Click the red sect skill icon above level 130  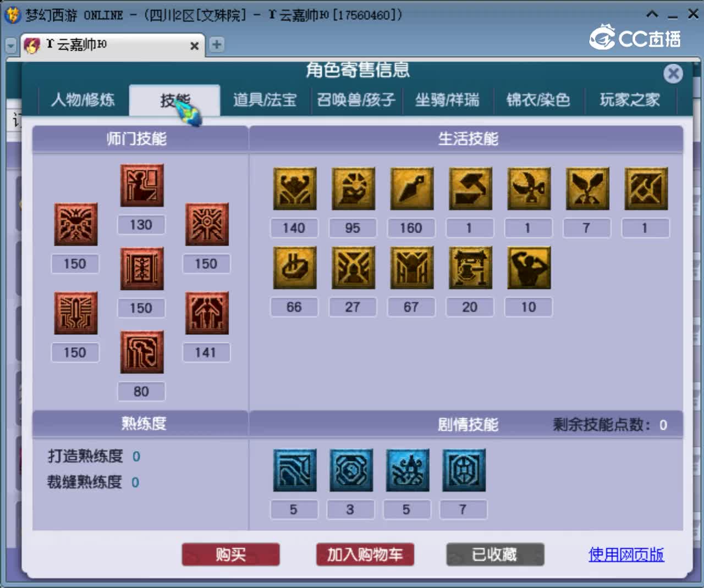click(142, 186)
